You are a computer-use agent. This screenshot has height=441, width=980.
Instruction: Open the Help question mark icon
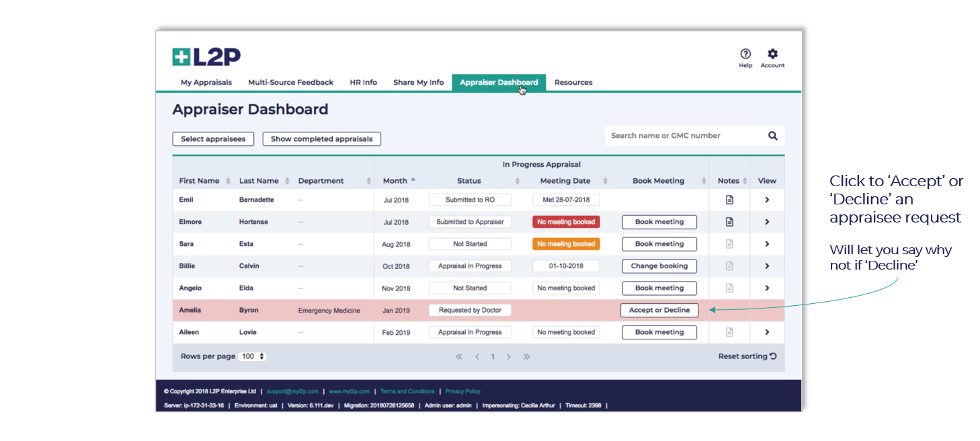[745, 54]
